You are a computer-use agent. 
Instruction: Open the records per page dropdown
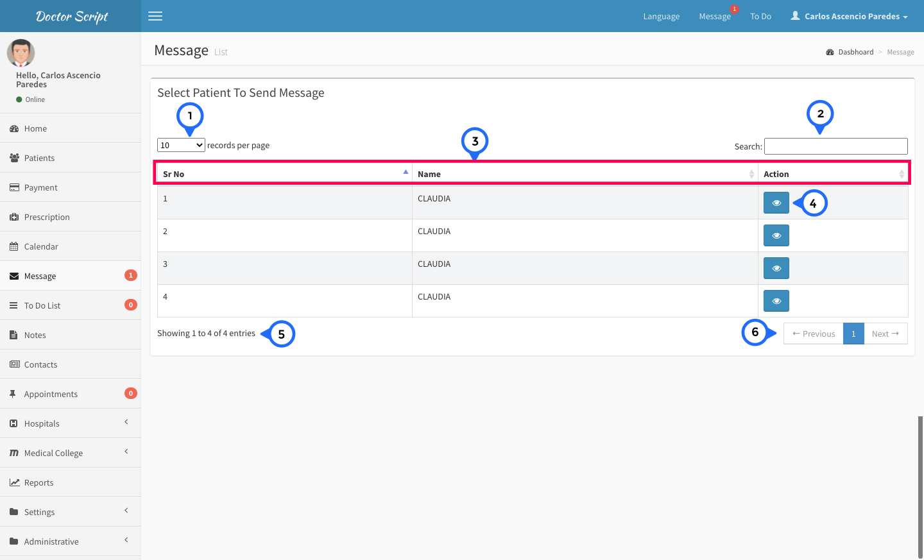181,145
